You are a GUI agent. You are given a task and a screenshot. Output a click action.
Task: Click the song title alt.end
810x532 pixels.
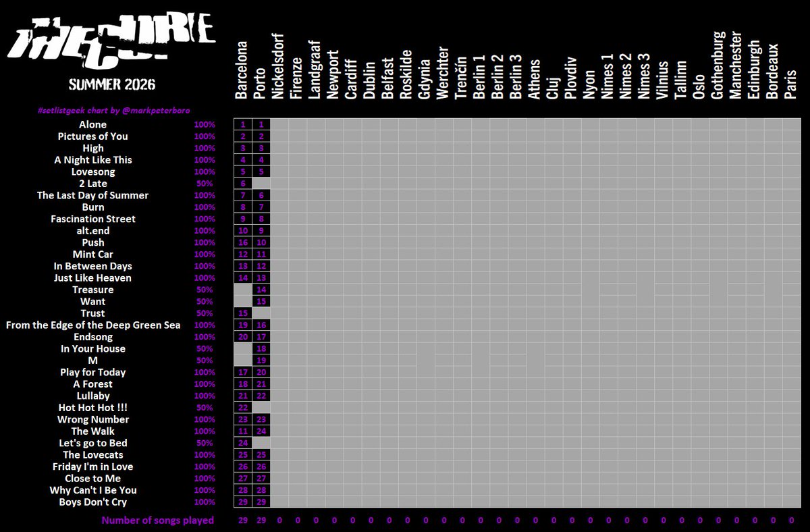[x=93, y=231]
